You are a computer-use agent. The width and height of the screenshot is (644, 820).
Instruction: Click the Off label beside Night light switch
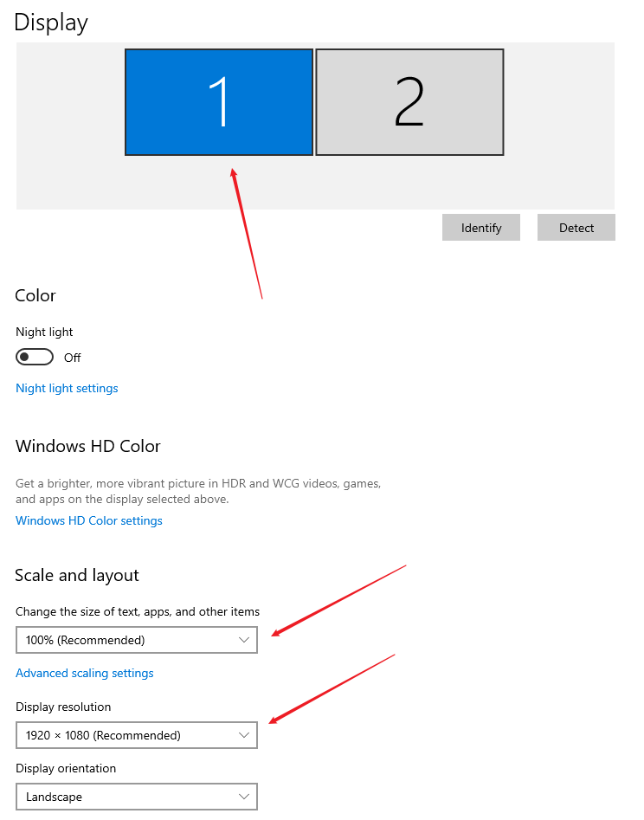pos(73,358)
